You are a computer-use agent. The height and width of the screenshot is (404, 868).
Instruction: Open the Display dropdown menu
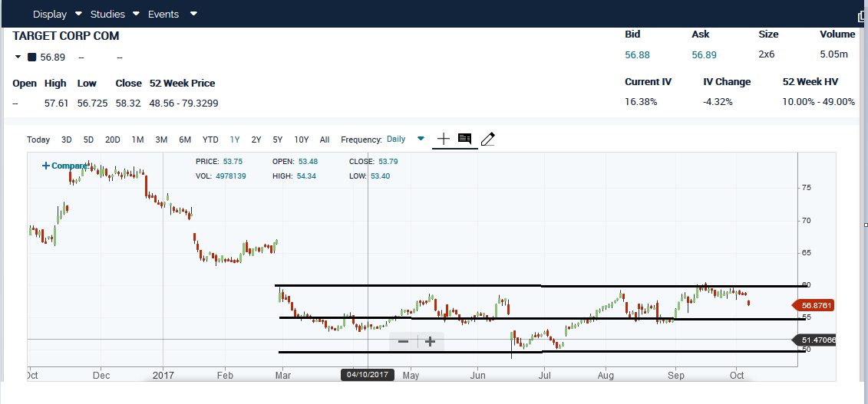click(57, 14)
